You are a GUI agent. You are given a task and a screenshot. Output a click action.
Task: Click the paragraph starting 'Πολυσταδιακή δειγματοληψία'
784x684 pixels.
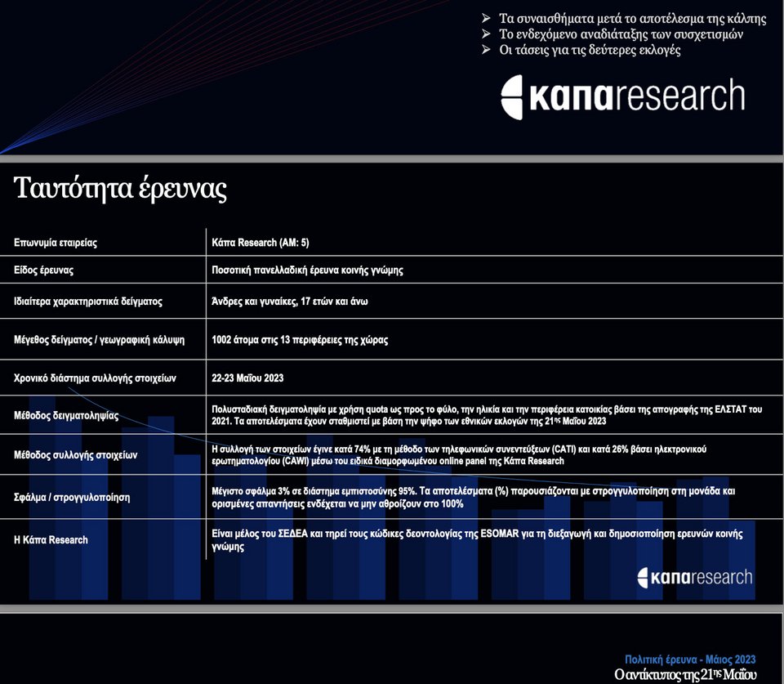(x=487, y=415)
